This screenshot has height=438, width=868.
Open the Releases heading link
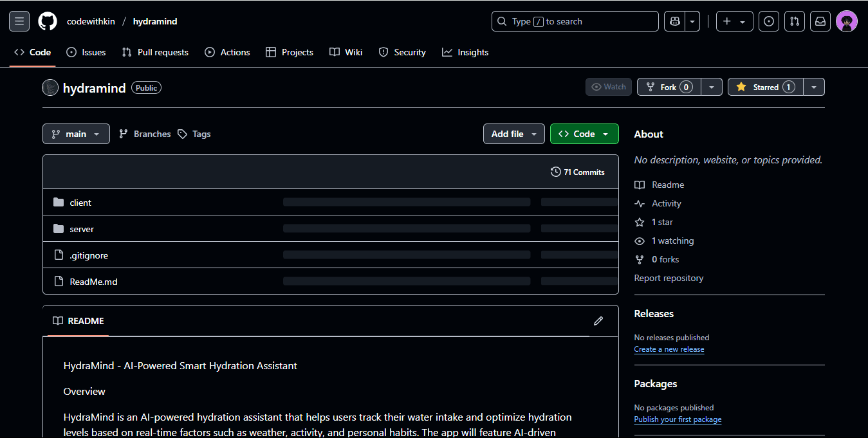point(654,314)
